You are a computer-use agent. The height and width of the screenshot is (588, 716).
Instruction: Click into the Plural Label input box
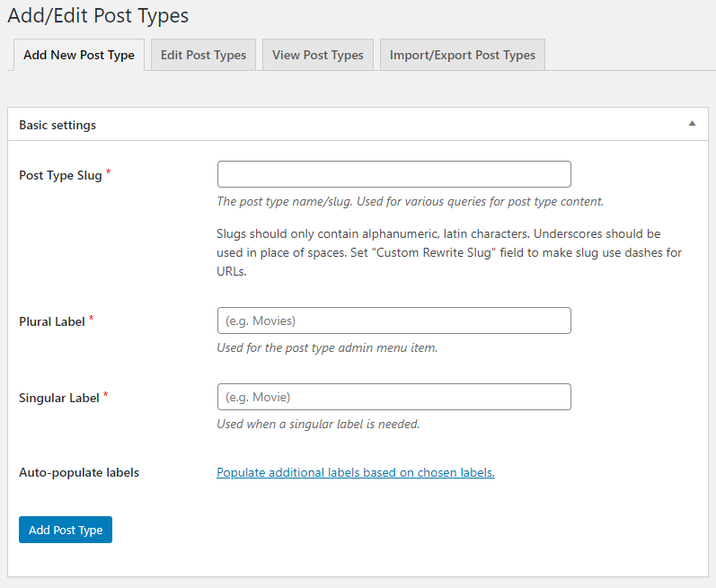pos(393,320)
